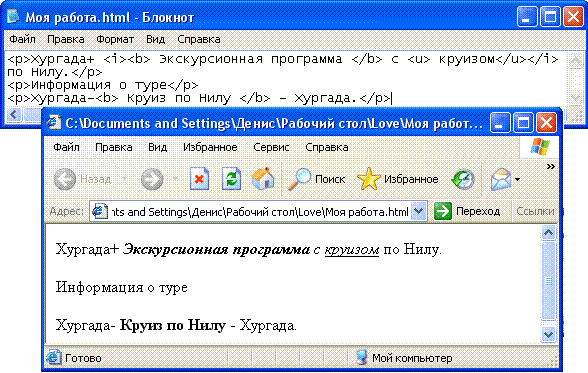Open Правка menu in Блокнот window
Screen dimensions: 588x373
pos(66,39)
